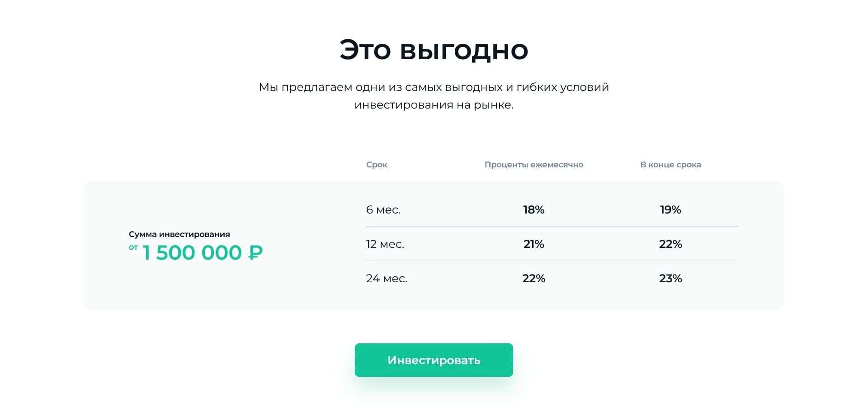Click the subtitle about flexible investment conditions

coord(434,96)
